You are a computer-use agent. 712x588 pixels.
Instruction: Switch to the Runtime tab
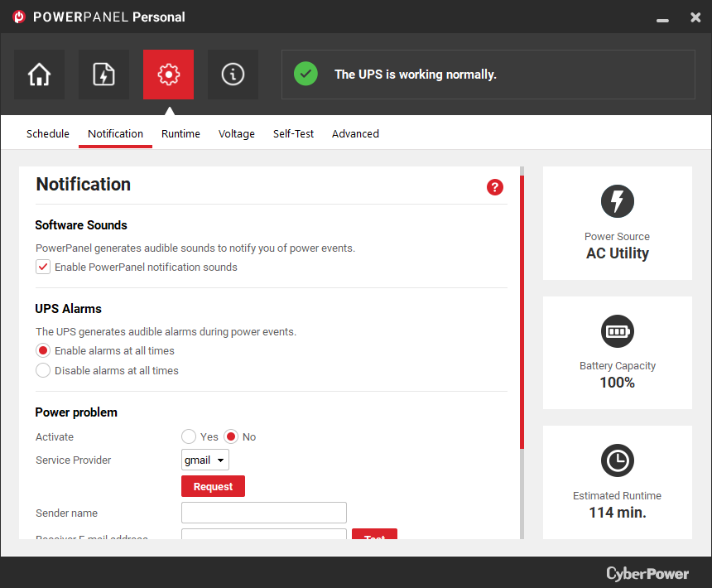[180, 134]
